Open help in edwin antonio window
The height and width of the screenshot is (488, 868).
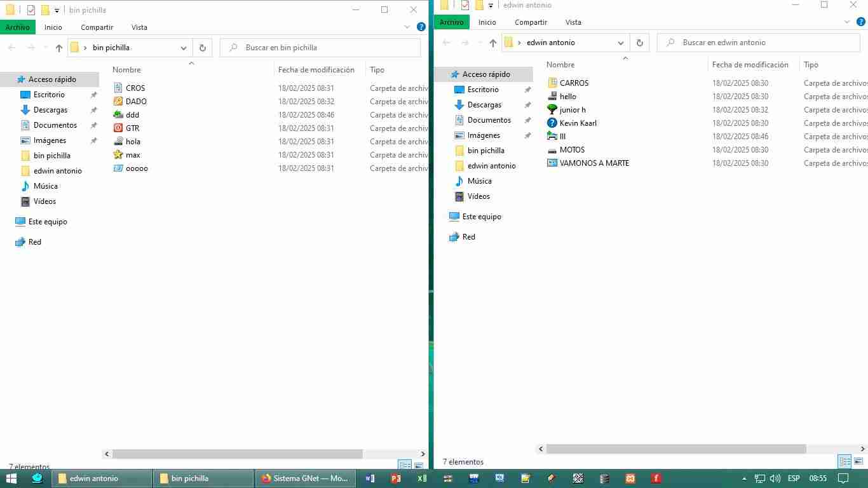[860, 22]
